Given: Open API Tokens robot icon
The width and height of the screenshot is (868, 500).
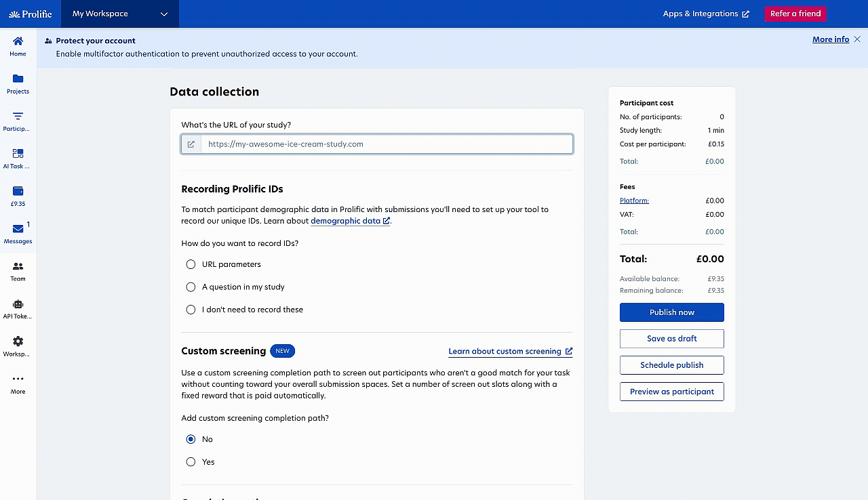Looking at the screenshot, I should pos(18,304).
